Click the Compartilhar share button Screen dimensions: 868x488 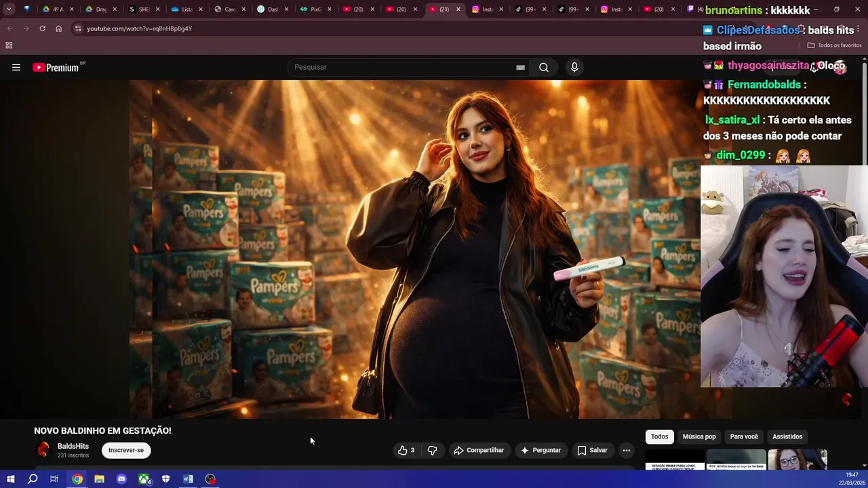[479, 450]
